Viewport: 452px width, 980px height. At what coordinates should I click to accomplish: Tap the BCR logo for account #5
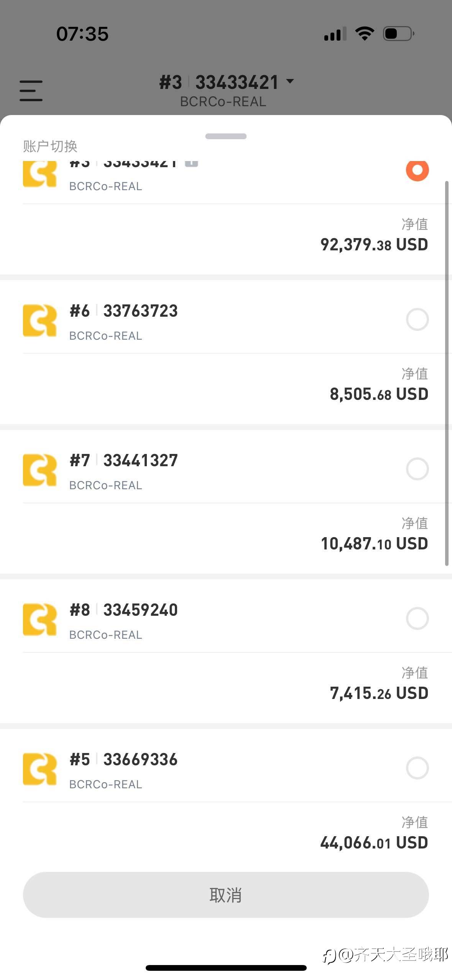click(x=40, y=769)
